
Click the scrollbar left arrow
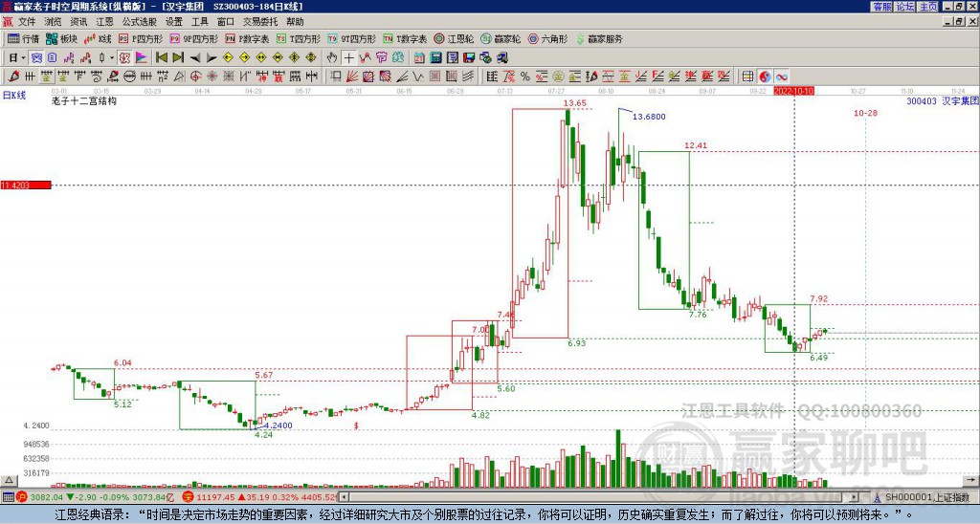tap(344, 497)
